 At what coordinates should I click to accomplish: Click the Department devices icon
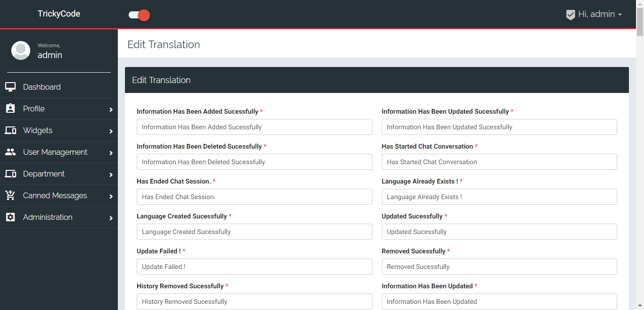point(10,174)
